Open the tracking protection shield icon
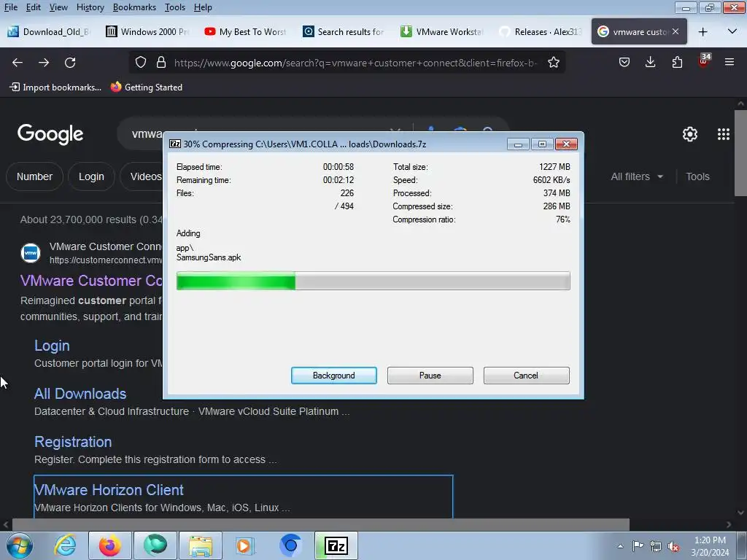 (141, 63)
